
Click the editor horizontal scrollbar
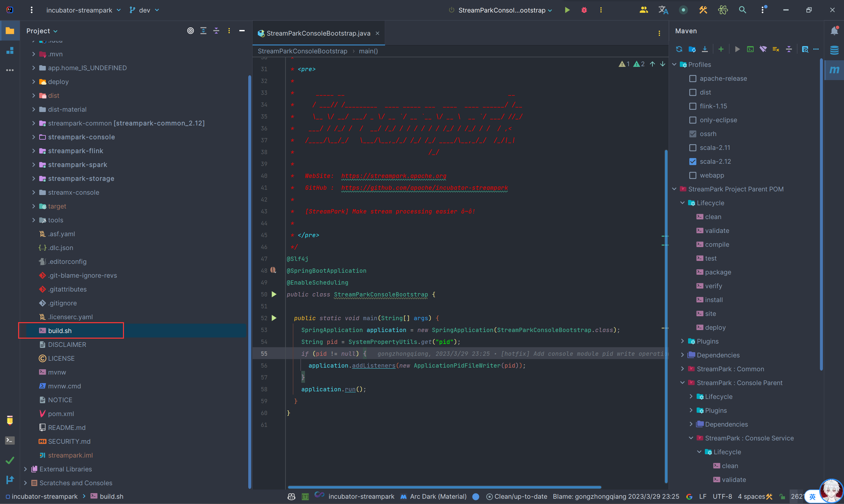coord(444,487)
